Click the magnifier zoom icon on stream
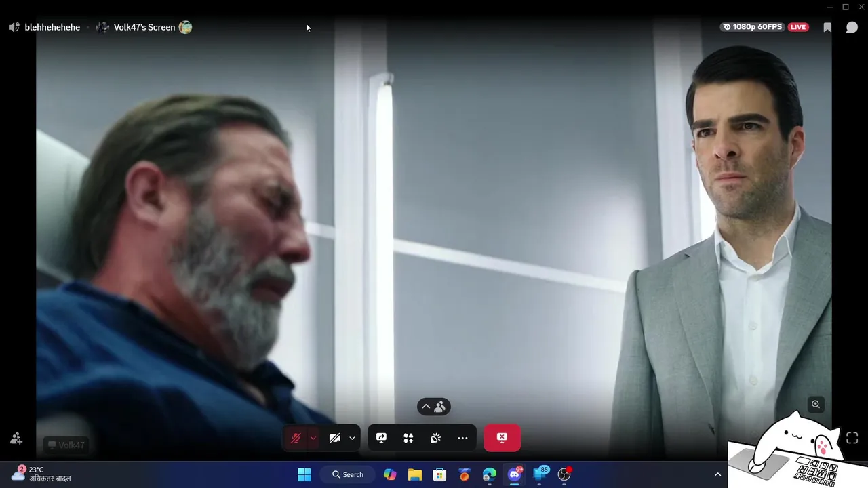 [x=816, y=404]
